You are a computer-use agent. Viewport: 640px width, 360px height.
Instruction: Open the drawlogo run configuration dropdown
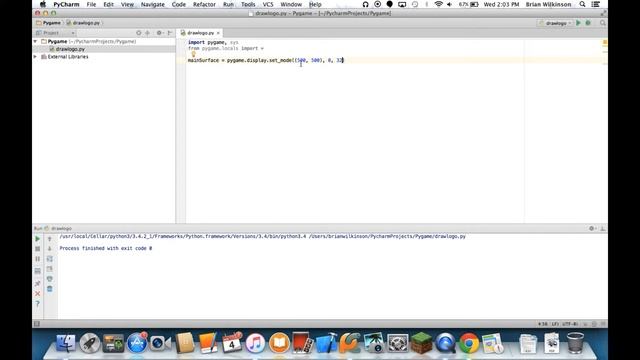point(556,23)
